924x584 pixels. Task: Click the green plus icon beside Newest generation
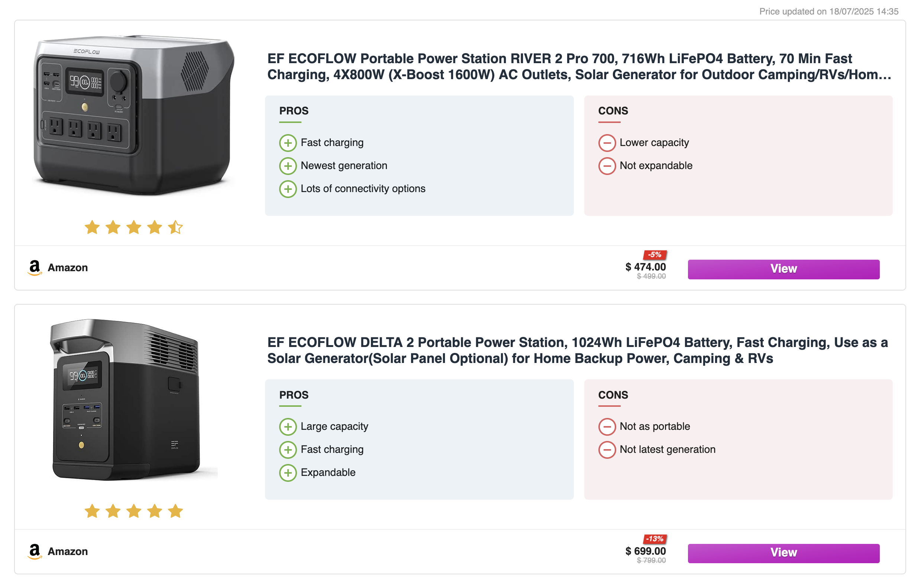288,166
